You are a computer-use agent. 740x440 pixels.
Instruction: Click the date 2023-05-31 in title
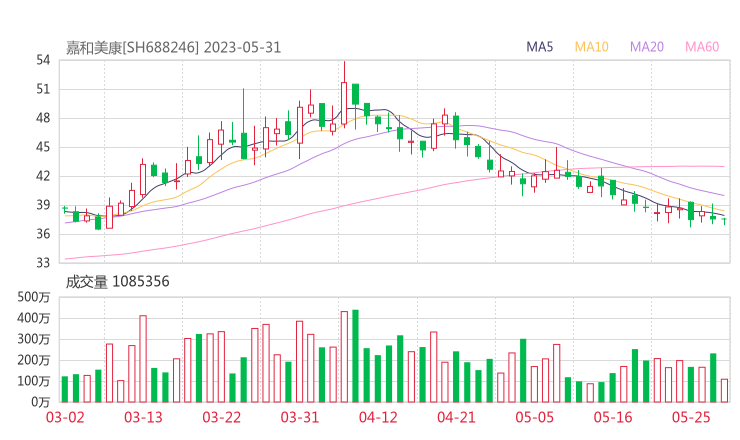(243, 48)
